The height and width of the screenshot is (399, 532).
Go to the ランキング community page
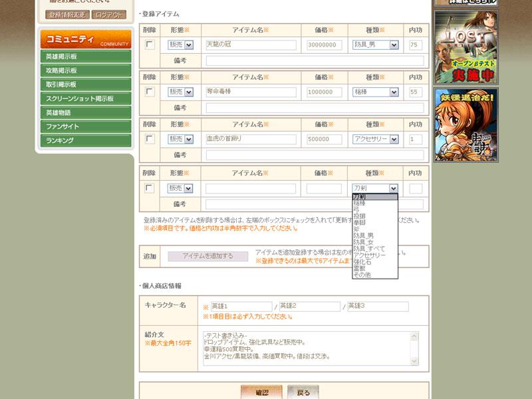(86, 140)
